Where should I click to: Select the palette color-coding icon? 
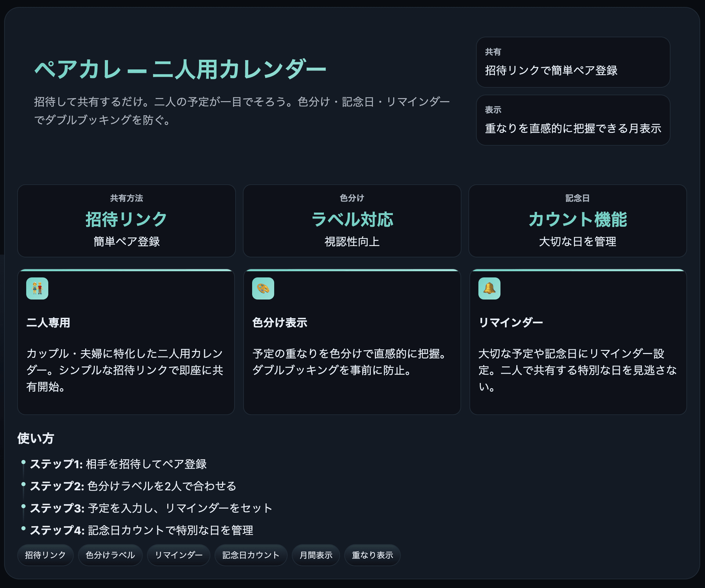[263, 289]
